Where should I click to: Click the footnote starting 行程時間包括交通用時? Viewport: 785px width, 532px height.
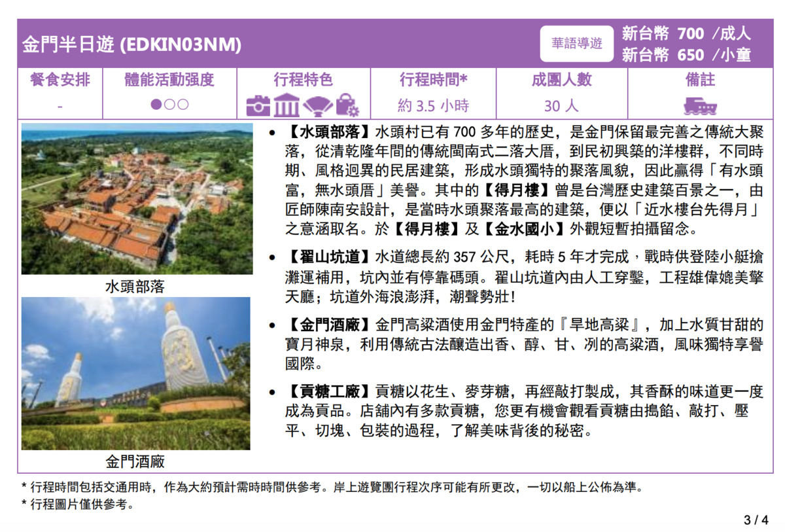point(332,488)
